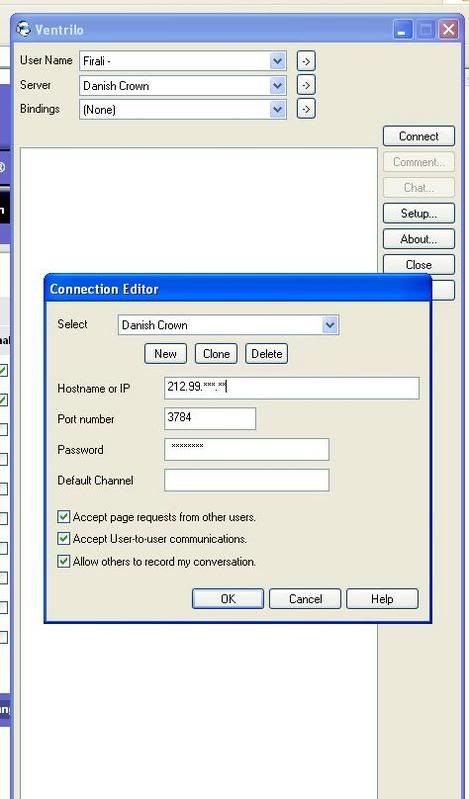This screenshot has width=469, height=799.
Task: Expand the User Name dropdown
Action: pyautogui.click(x=277, y=61)
